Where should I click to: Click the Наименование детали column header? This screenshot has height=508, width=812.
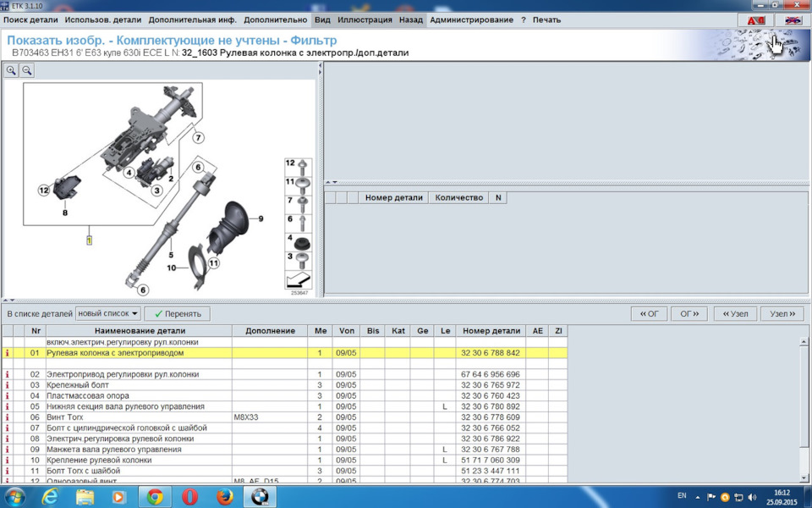click(140, 331)
